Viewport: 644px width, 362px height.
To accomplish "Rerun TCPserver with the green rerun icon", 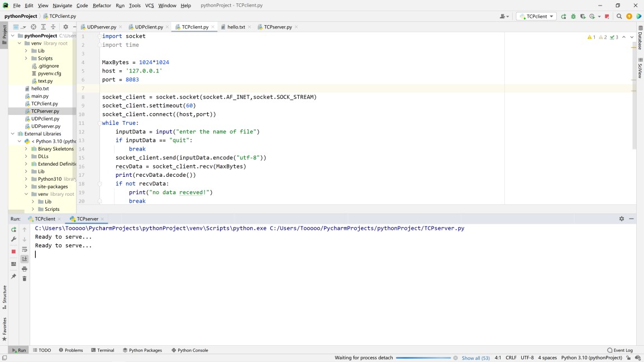I will coord(14,229).
